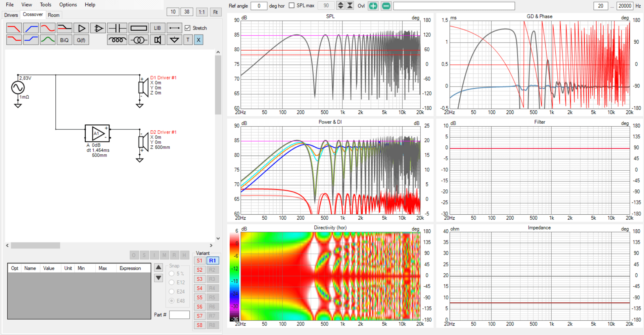Move selected parameter down with arrow

pos(158,278)
